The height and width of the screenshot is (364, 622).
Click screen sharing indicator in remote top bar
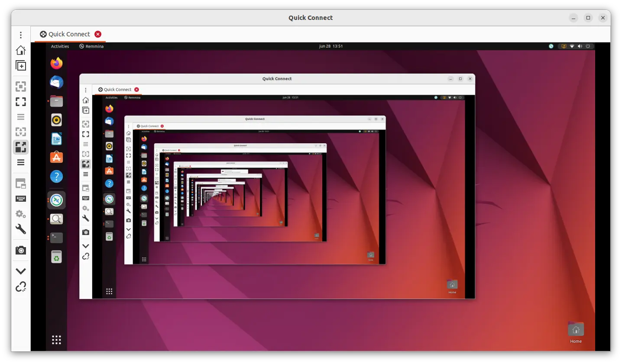coord(564,46)
